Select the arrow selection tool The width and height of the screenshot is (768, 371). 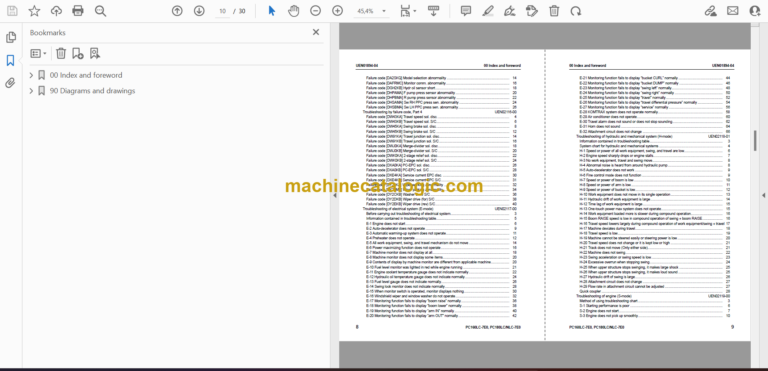coord(272,11)
